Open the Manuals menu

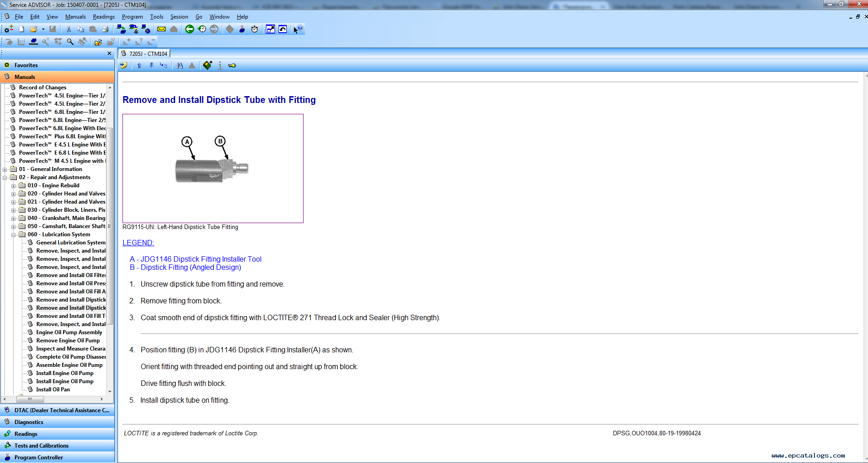coord(75,17)
